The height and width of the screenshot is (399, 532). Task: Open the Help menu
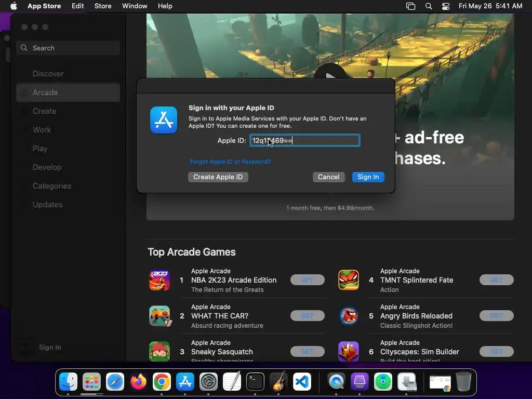[165, 6]
